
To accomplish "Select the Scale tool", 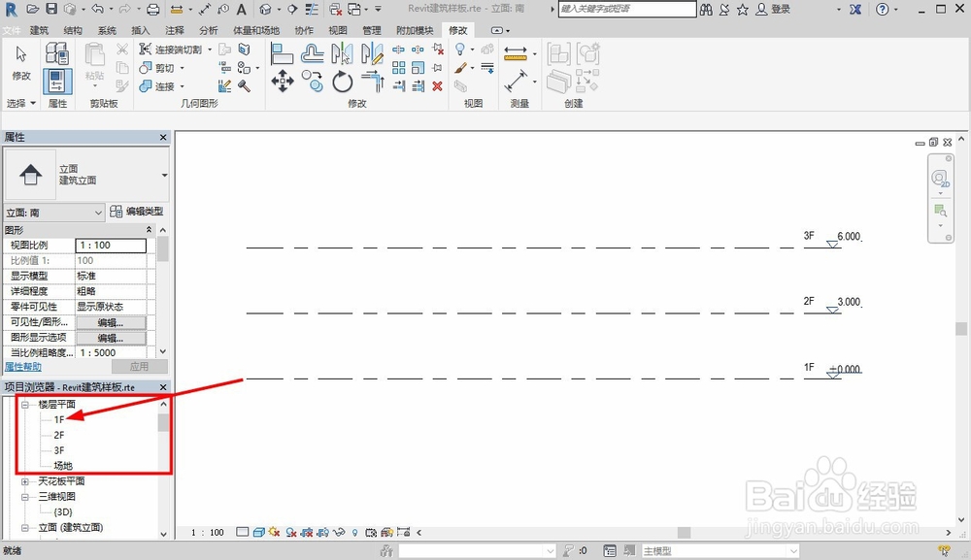I will (418, 67).
